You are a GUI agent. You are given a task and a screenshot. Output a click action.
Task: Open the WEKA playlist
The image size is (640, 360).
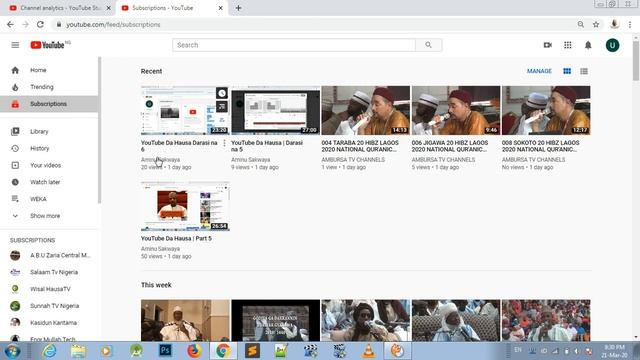[x=49, y=199]
